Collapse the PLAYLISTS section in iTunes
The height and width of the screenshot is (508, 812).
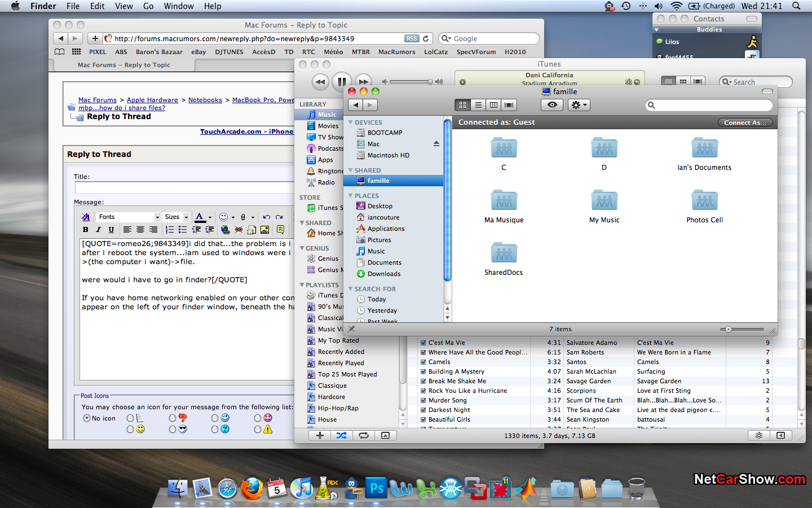click(302, 285)
